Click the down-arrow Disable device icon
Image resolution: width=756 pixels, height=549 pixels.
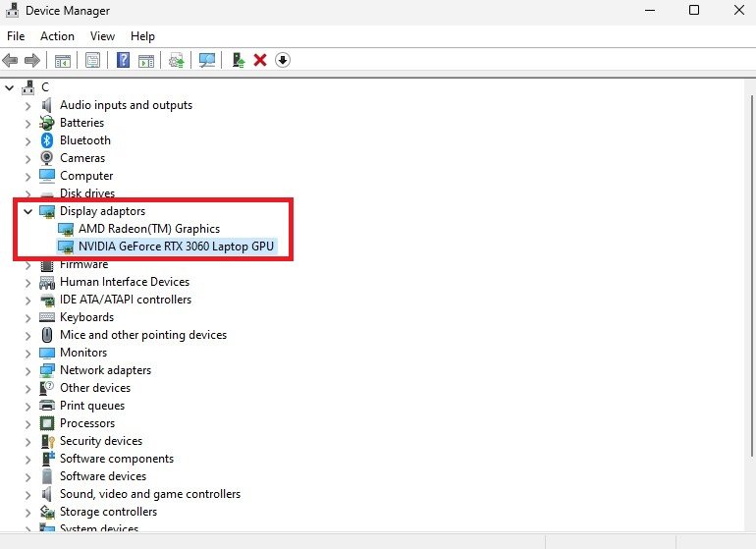tap(283, 60)
